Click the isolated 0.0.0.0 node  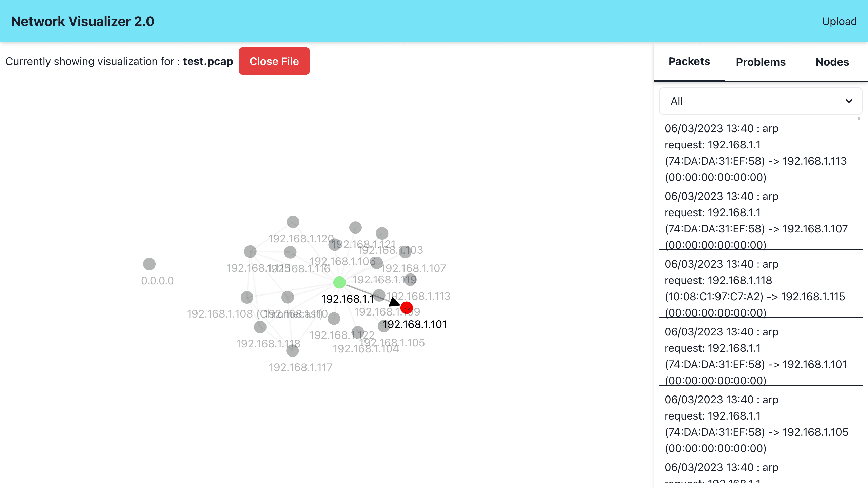[x=149, y=264]
